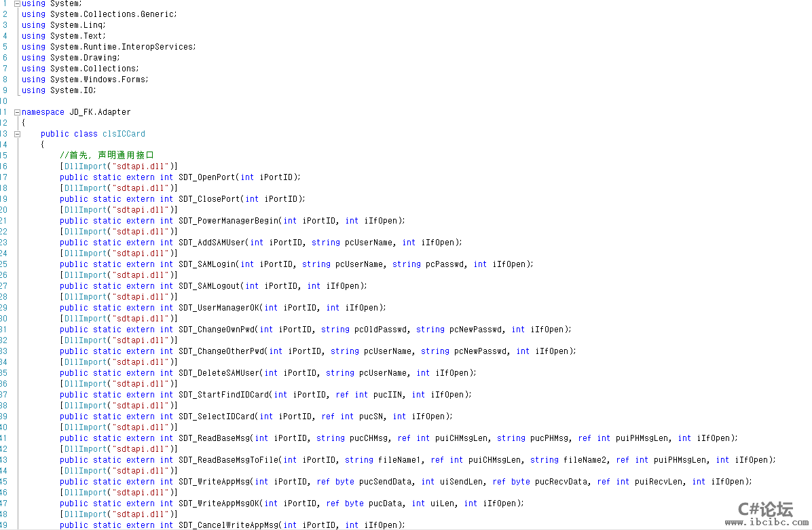
Task: Click the fileName2 parameter in SDT_ReadBaseMsgToFile
Action: point(587,460)
